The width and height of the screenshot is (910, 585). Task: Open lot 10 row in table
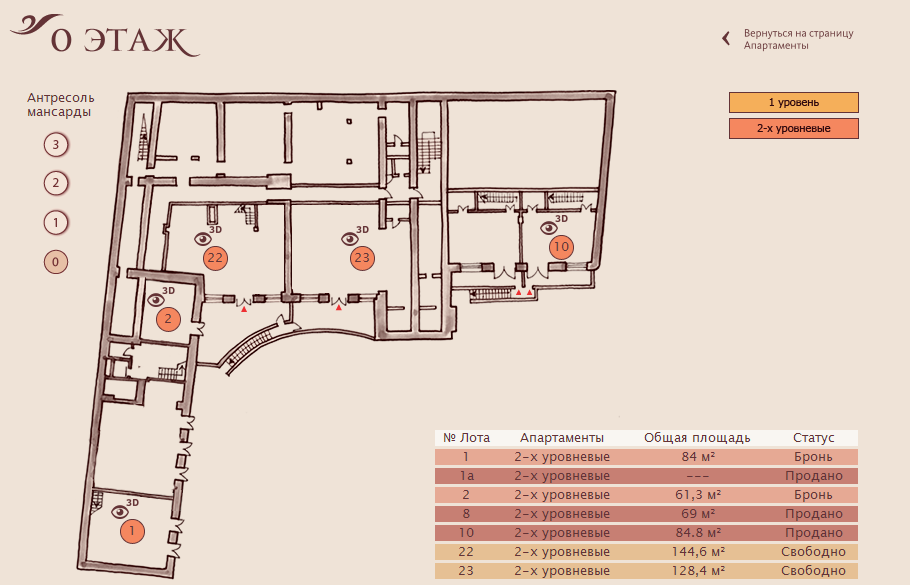coord(646,533)
